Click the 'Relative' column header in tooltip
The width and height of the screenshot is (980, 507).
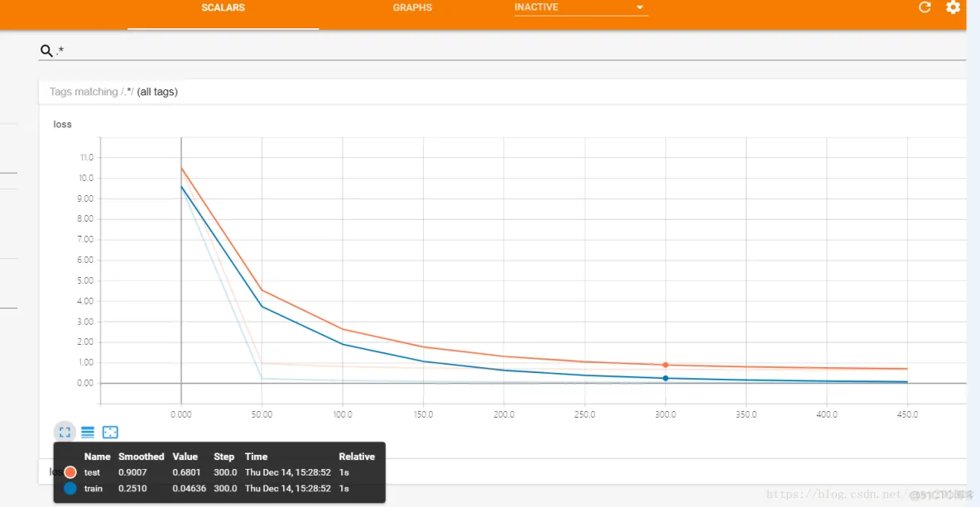click(x=357, y=457)
